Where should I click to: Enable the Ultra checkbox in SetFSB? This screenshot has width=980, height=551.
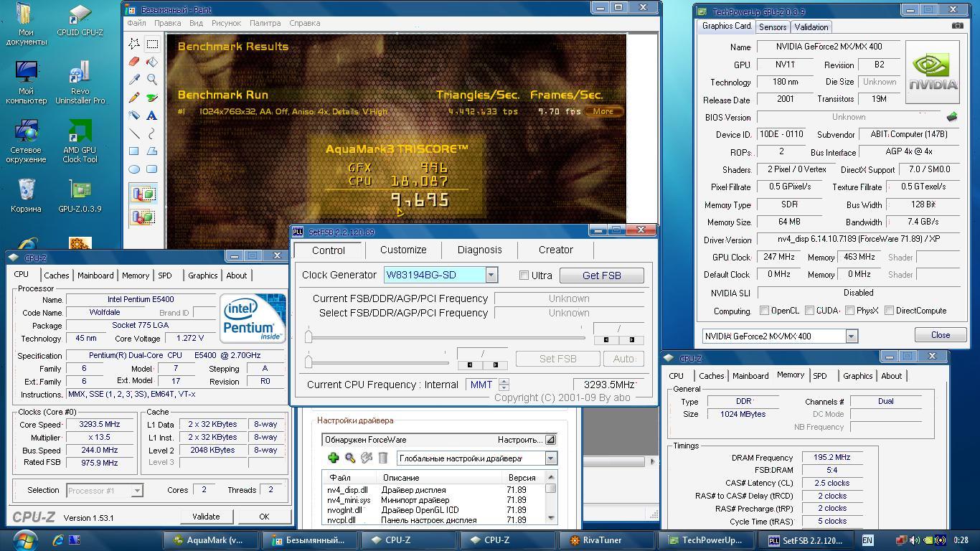click(x=524, y=275)
